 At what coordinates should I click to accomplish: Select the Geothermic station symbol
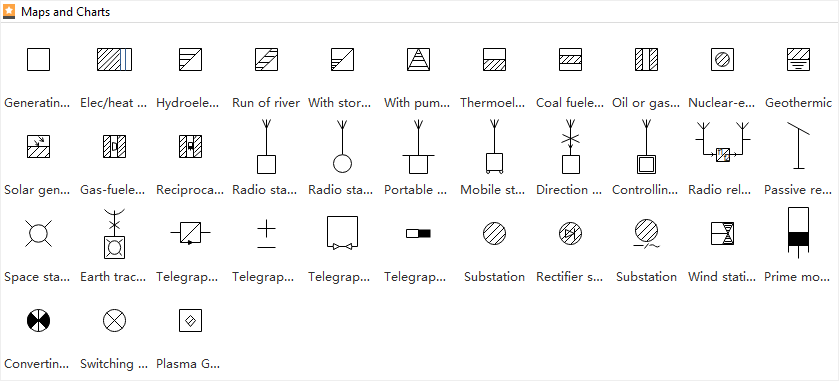[x=798, y=59]
